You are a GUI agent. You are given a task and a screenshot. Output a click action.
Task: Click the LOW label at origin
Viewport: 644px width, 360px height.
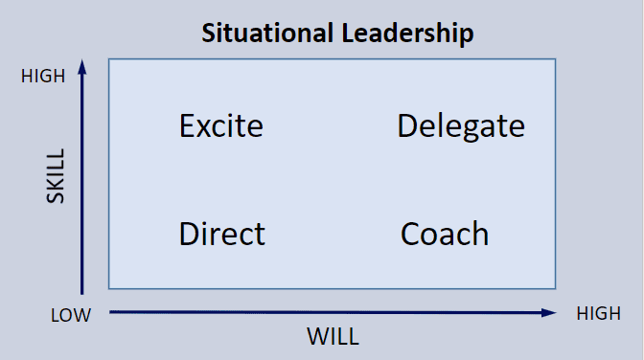[71, 316]
